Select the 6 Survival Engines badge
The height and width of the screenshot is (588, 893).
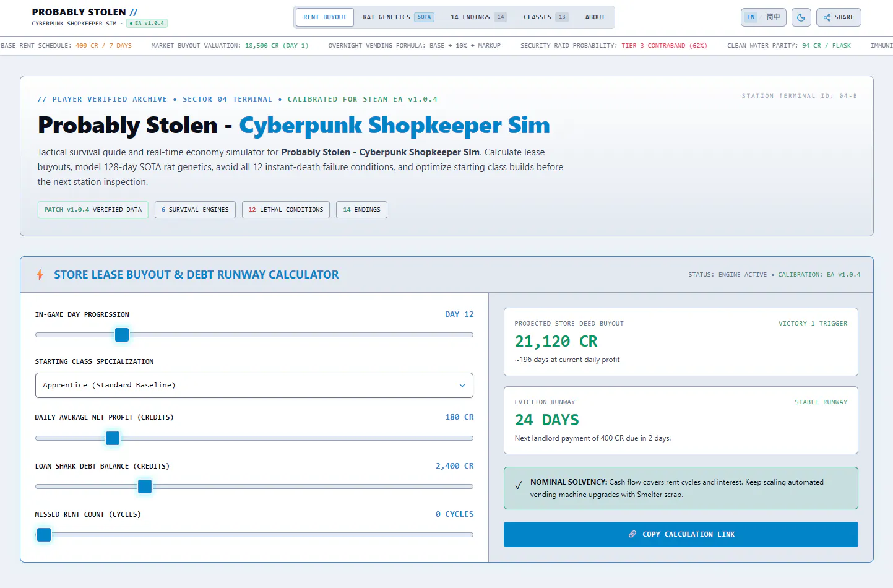point(195,210)
